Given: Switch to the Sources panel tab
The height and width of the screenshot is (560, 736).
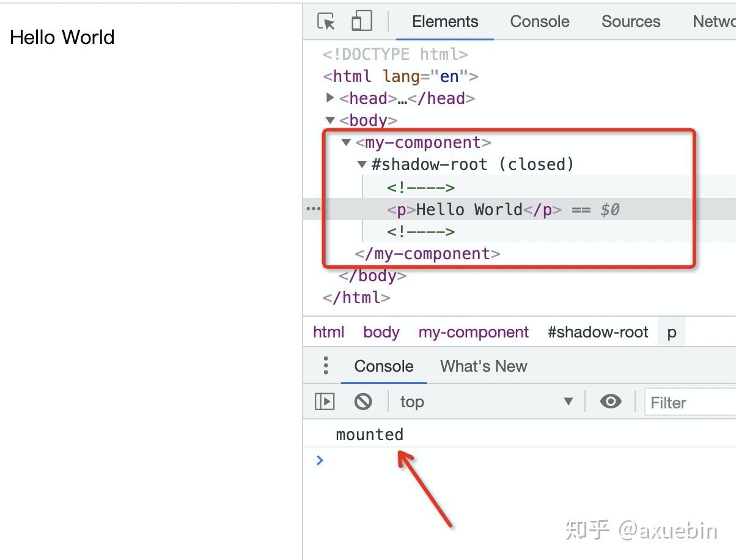Looking at the screenshot, I should tap(630, 21).
